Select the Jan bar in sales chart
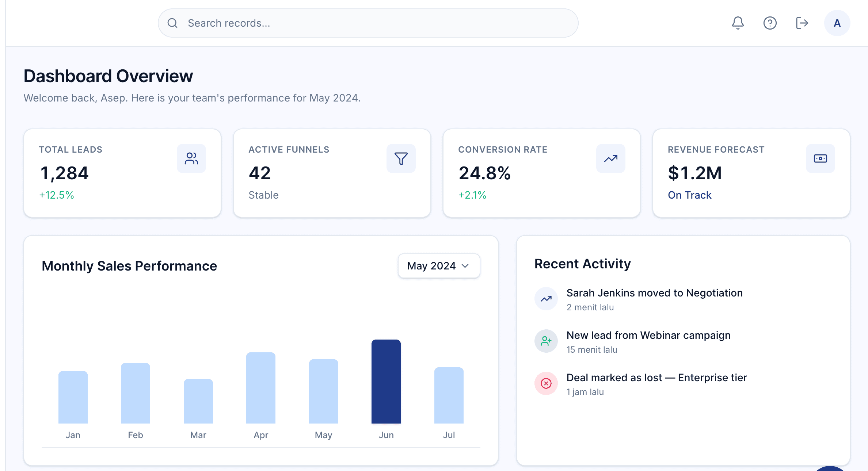This screenshot has height=471, width=868. click(x=73, y=397)
